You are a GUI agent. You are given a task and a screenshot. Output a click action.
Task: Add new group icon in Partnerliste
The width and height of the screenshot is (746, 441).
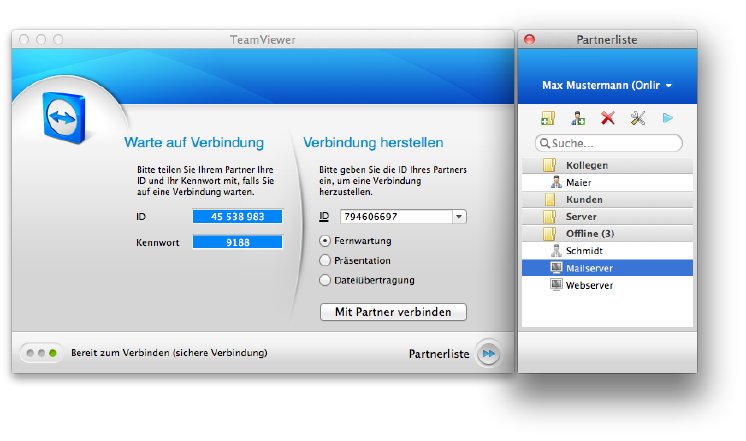point(548,118)
